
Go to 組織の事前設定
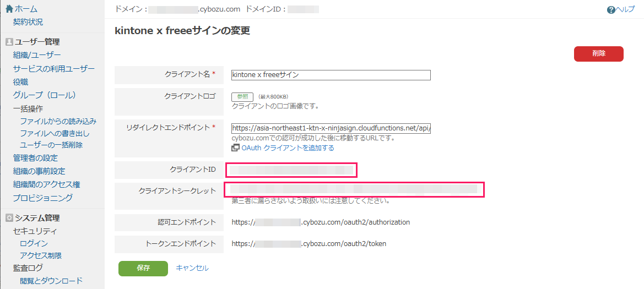point(39,171)
